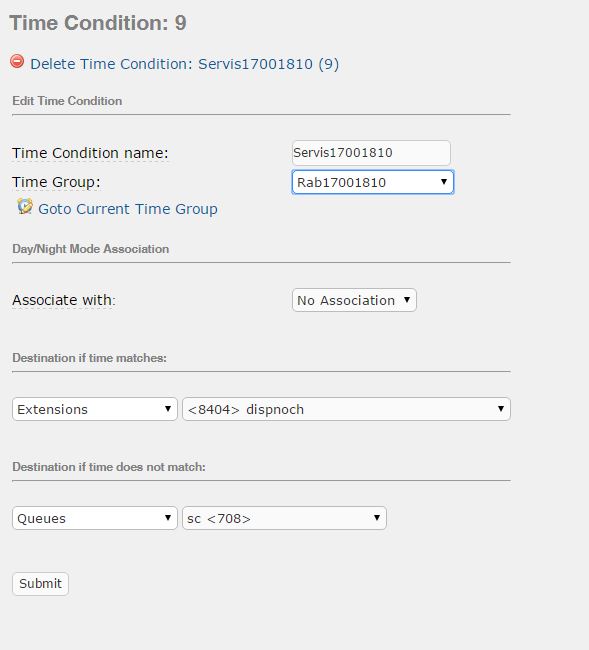The width and height of the screenshot is (589, 650).
Task: Open the Time Group dropdown Rab17001810
Action: tap(373, 182)
